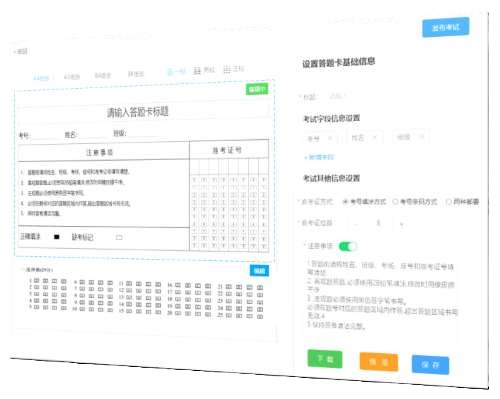
Task: Click the answer sheet title 请输入答题卡标题
Action: pyautogui.click(x=138, y=112)
